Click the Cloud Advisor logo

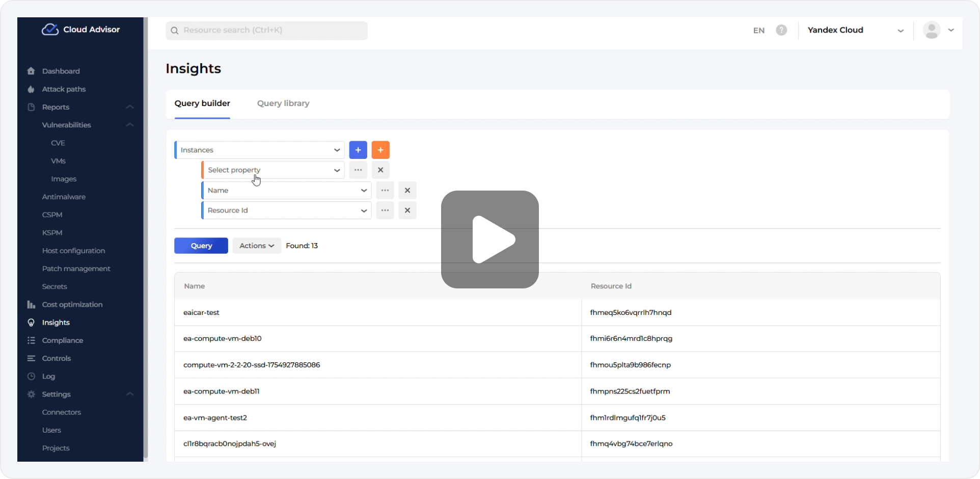[81, 30]
